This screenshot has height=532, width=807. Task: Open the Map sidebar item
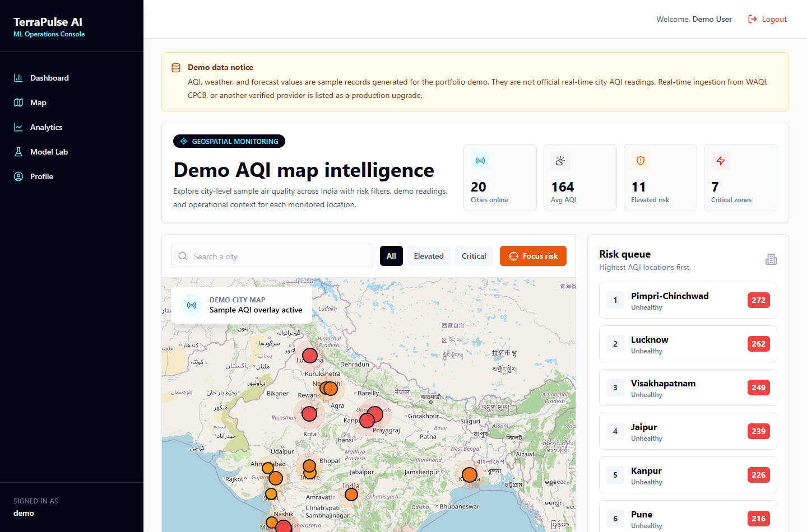coord(72,102)
